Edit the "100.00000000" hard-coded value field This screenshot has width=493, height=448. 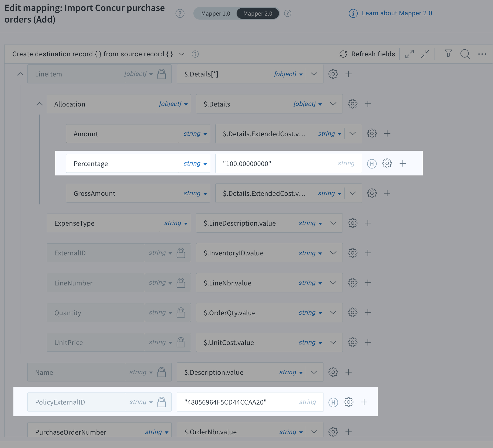(289, 163)
